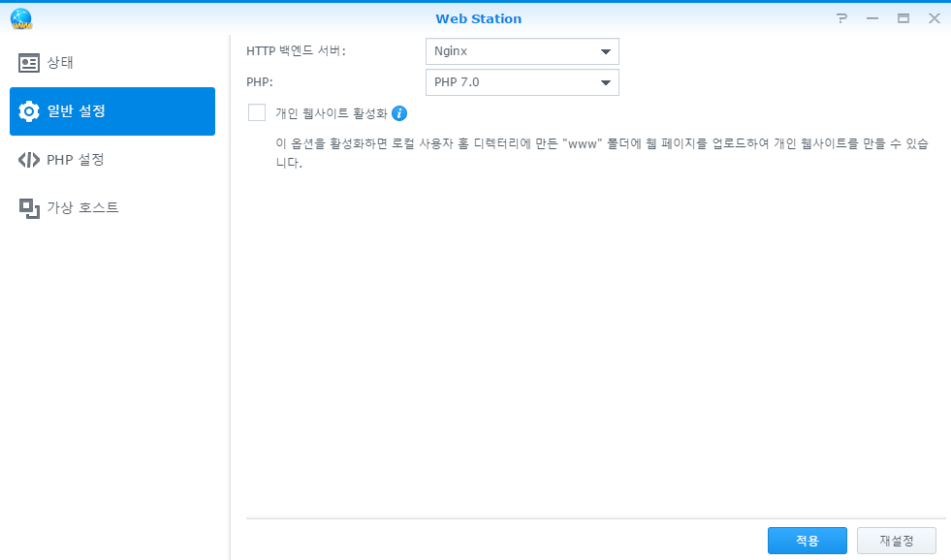
Task: Click the gear icon for 일반 설정
Action: coord(29,111)
